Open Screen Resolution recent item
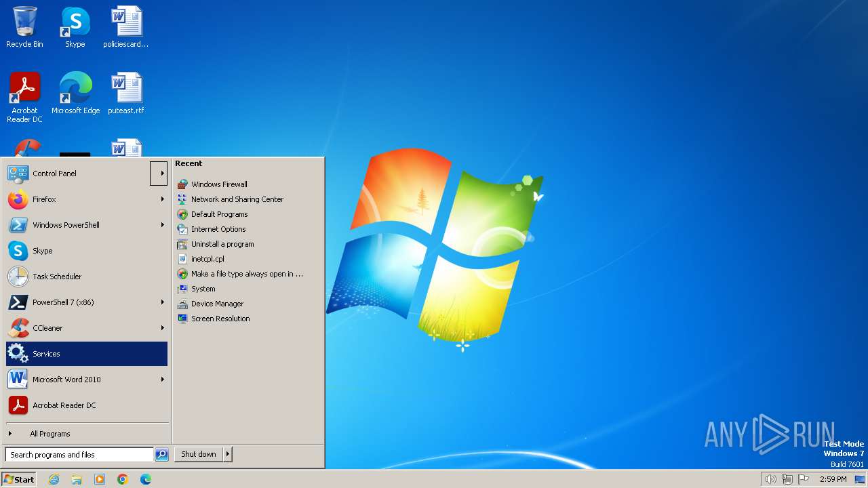The width and height of the screenshot is (868, 488). [x=214, y=319]
